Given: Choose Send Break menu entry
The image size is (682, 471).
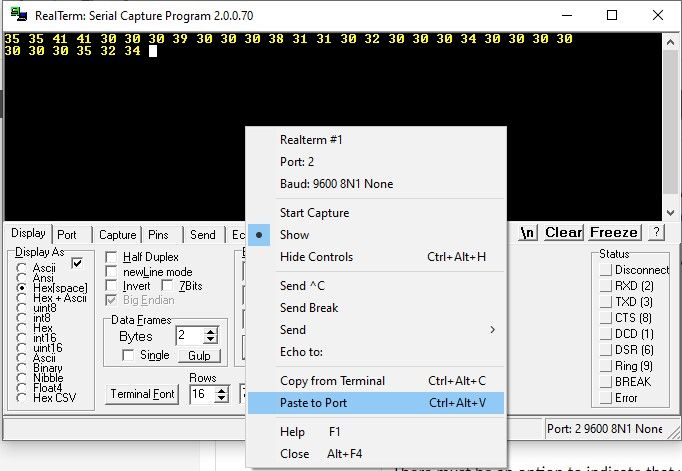Looking at the screenshot, I should (376, 308).
